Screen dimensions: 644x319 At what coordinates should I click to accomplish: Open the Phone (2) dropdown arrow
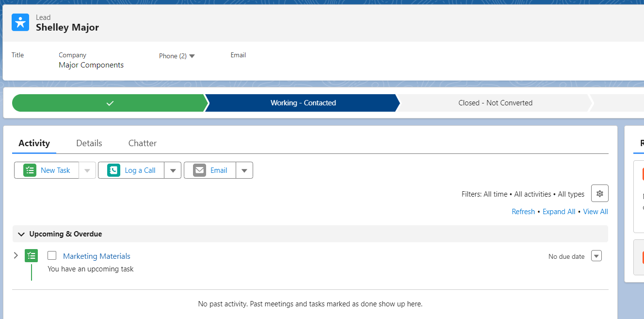[192, 56]
